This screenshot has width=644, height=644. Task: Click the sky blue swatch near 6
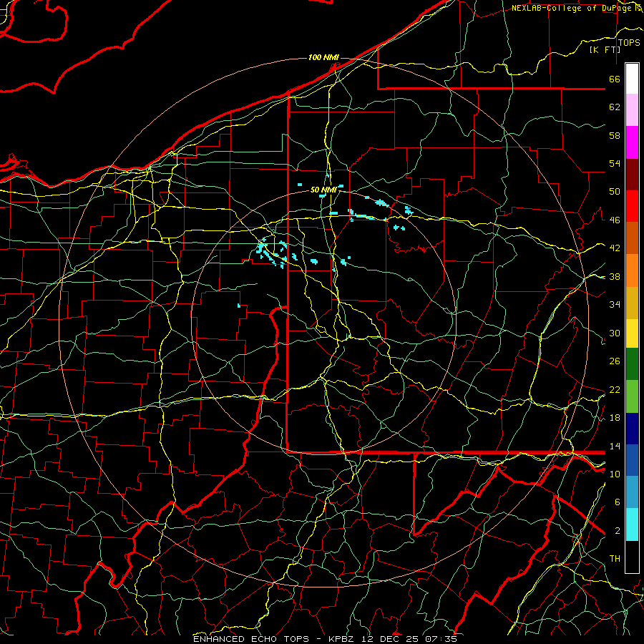(632, 492)
